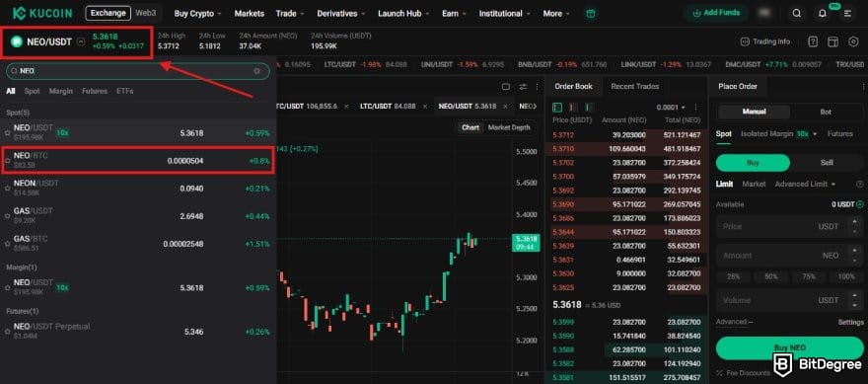Click the Price USDT input field
868x384 pixels.
pos(789,227)
